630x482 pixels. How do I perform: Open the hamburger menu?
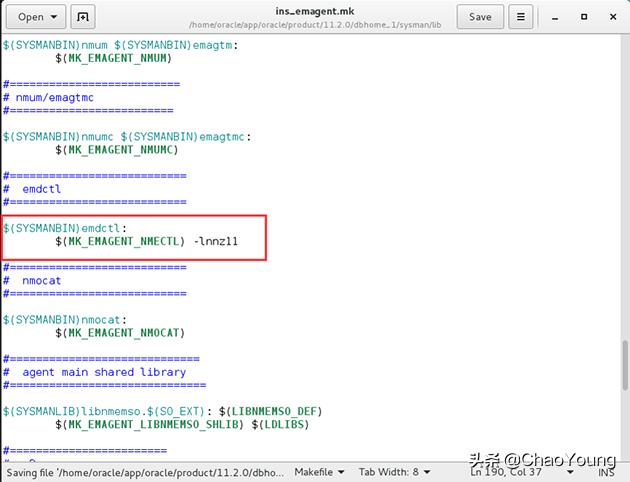[x=521, y=17]
